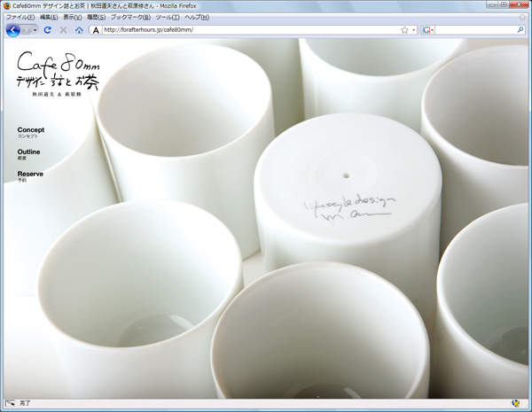The height and width of the screenshot is (412, 532).
Task: Click the add-on icon in status bar right
Action: 516,403
